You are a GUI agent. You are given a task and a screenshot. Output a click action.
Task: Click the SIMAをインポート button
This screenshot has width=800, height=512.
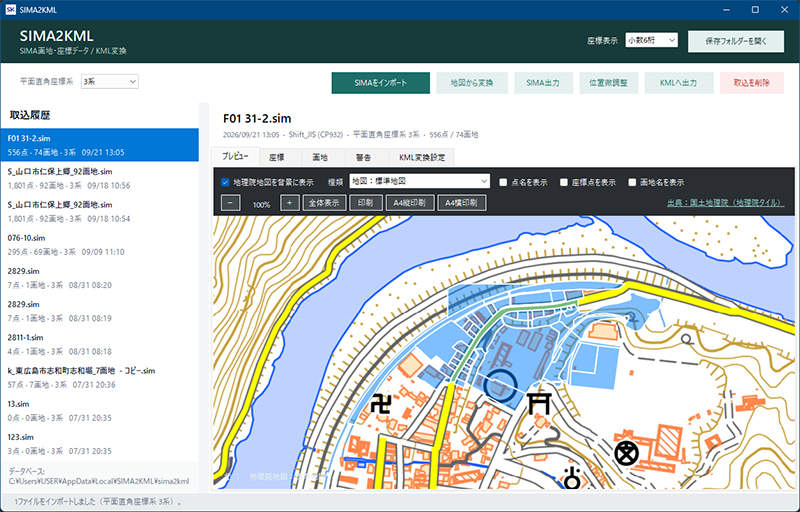381,83
